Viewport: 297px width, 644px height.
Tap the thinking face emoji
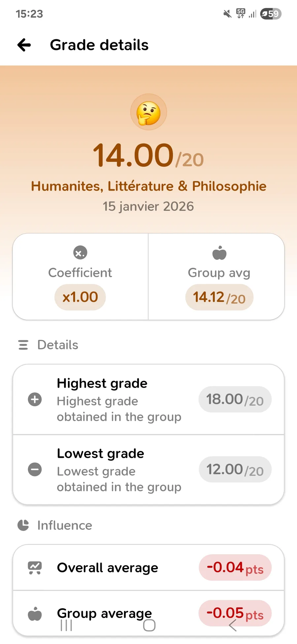coord(148,112)
